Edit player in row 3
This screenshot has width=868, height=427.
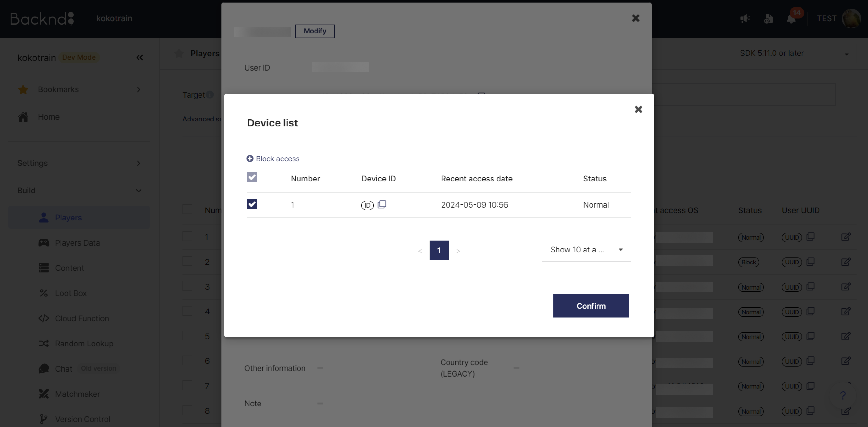(846, 287)
